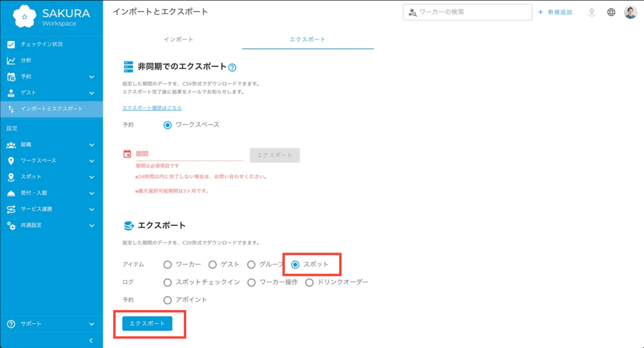Screen dimensions: 644x348
Task: Open the user avatar in the top right
Action: pyautogui.click(x=631, y=12)
